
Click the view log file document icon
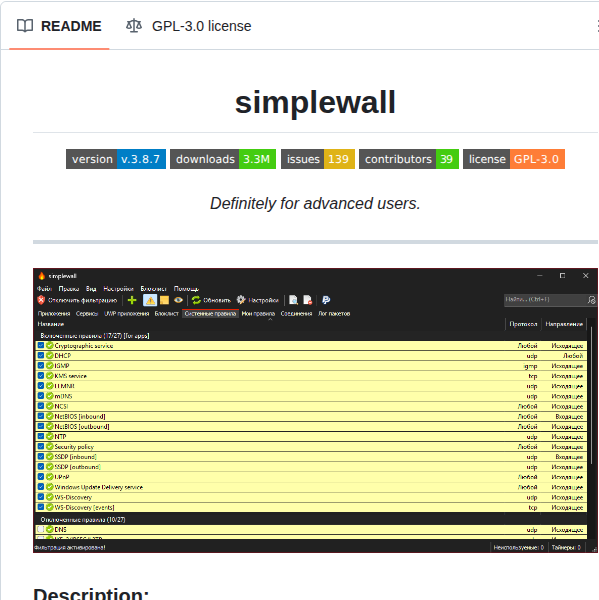(x=294, y=300)
